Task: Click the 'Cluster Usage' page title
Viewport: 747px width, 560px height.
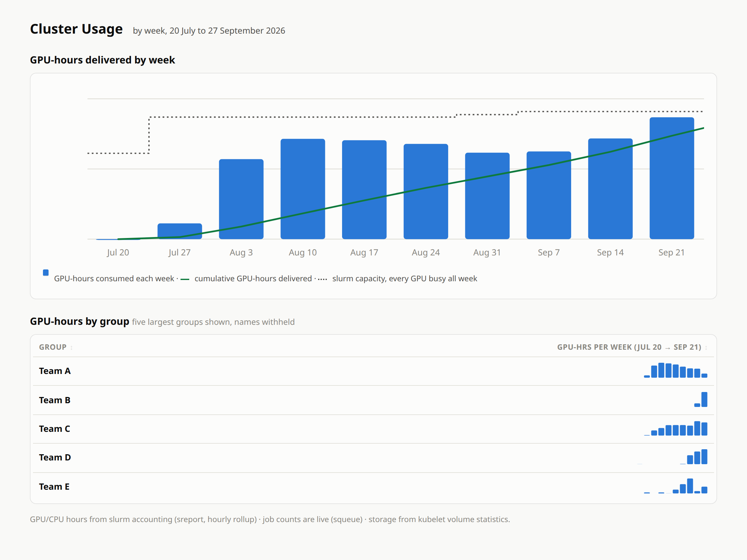Action: click(x=76, y=29)
